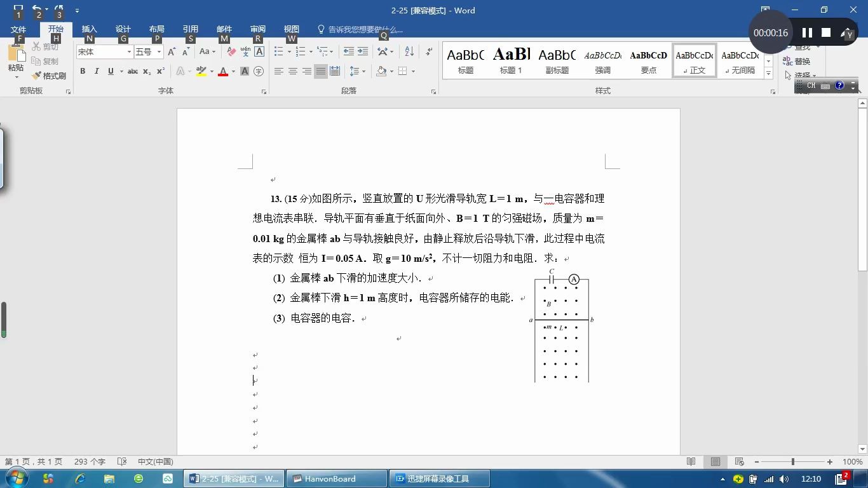Switch to the 插入 ribbon tab
The height and width of the screenshot is (488, 868).
click(x=89, y=29)
